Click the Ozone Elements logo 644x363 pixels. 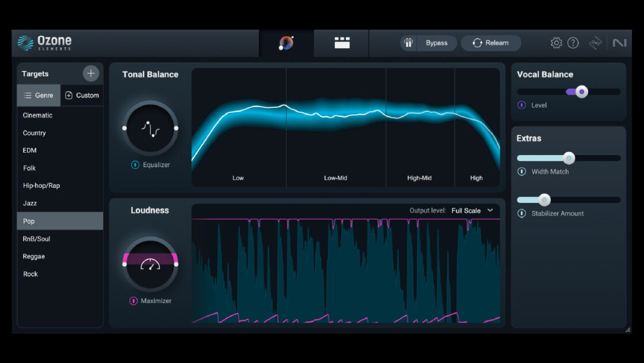(x=45, y=43)
